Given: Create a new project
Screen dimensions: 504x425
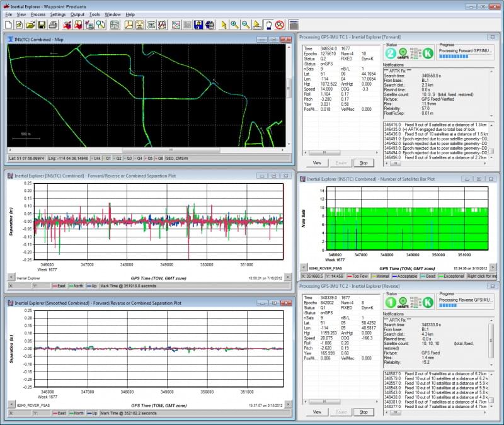Looking at the screenshot, I should (x=8, y=24).
